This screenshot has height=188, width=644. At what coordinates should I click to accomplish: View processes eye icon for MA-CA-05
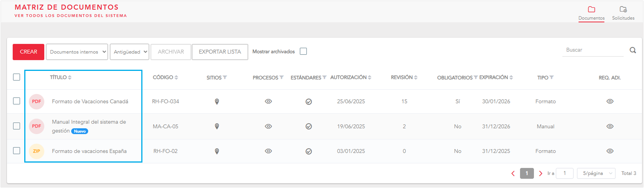pos(268,126)
